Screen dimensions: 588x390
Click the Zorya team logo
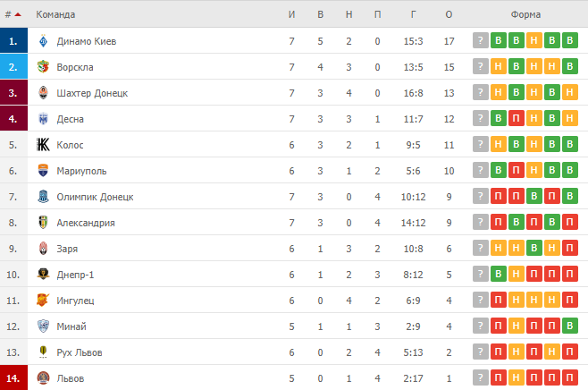43,249
